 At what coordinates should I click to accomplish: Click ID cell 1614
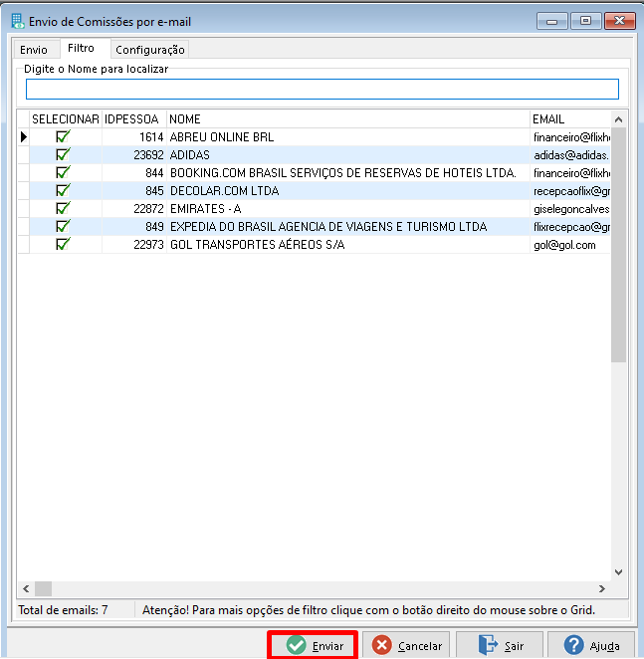[134, 137]
